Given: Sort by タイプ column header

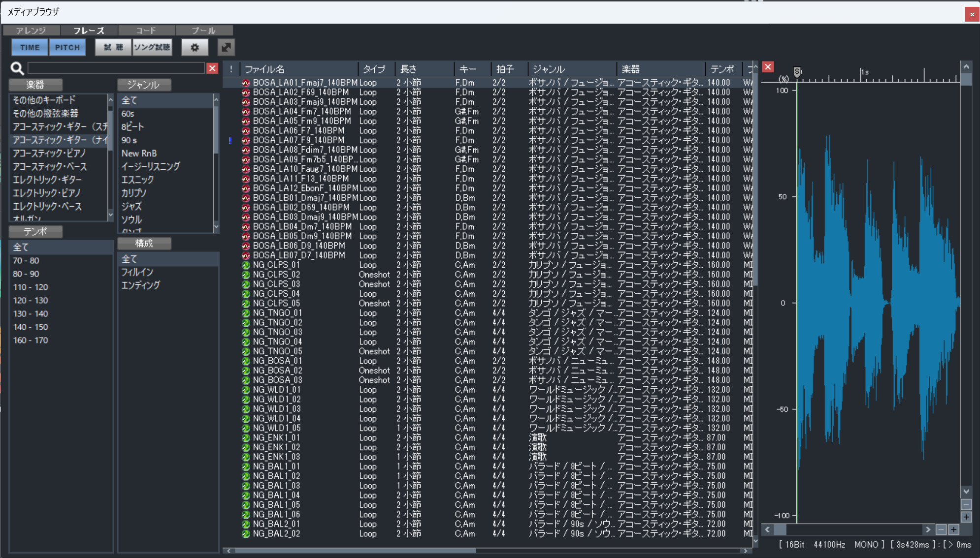Looking at the screenshot, I should (377, 69).
